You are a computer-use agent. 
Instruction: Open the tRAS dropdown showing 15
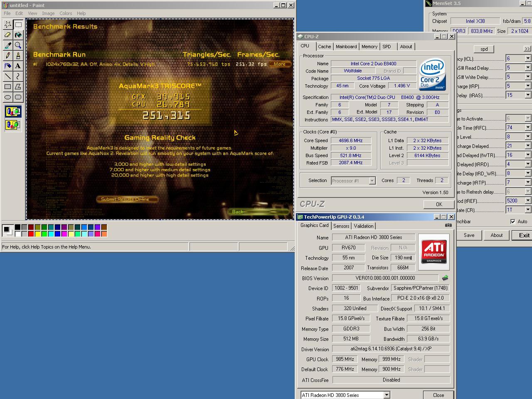(528, 95)
